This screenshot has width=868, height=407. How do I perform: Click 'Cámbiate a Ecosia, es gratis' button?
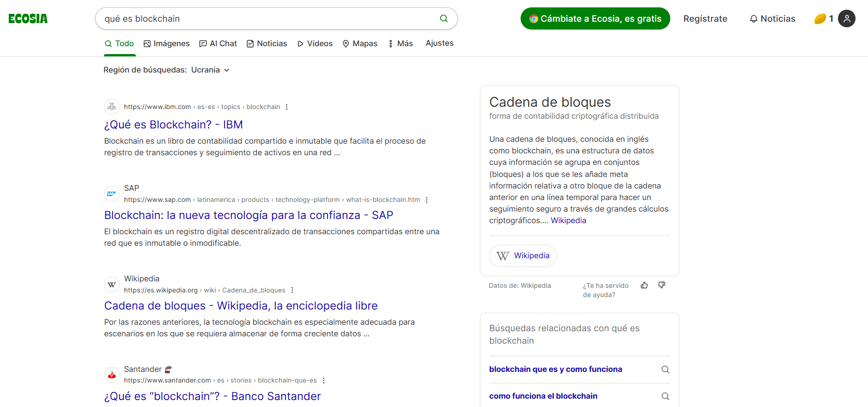pyautogui.click(x=595, y=18)
